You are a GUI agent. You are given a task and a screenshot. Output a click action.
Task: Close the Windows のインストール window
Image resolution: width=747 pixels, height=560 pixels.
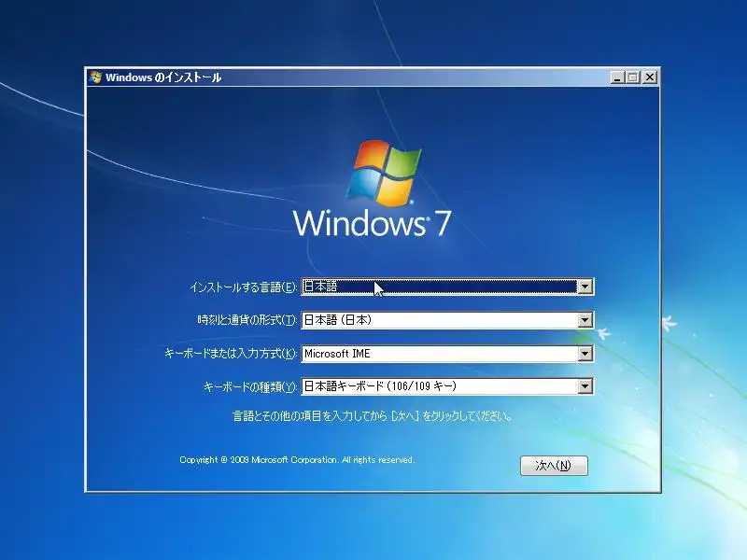click(x=650, y=77)
